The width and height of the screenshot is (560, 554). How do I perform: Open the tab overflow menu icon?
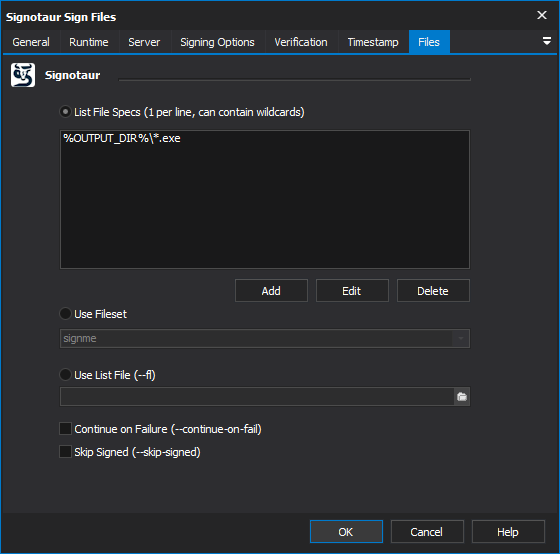pos(546,41)
